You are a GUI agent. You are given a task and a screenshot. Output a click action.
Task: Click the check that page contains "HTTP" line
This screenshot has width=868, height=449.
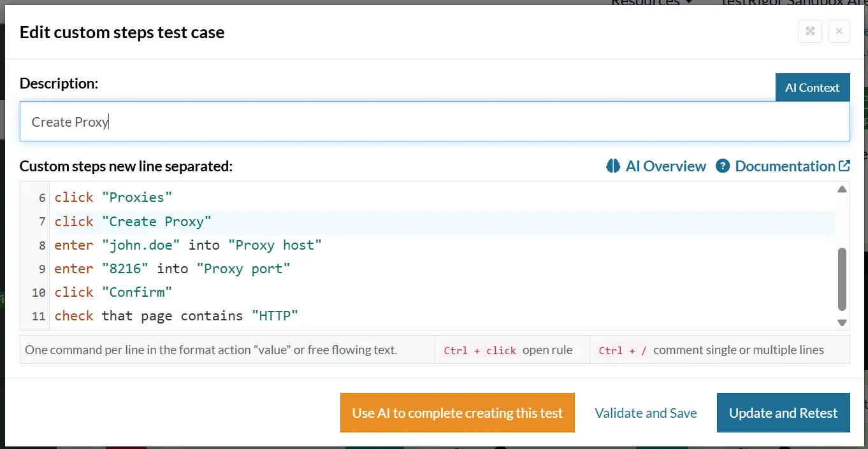coord(176,316)
